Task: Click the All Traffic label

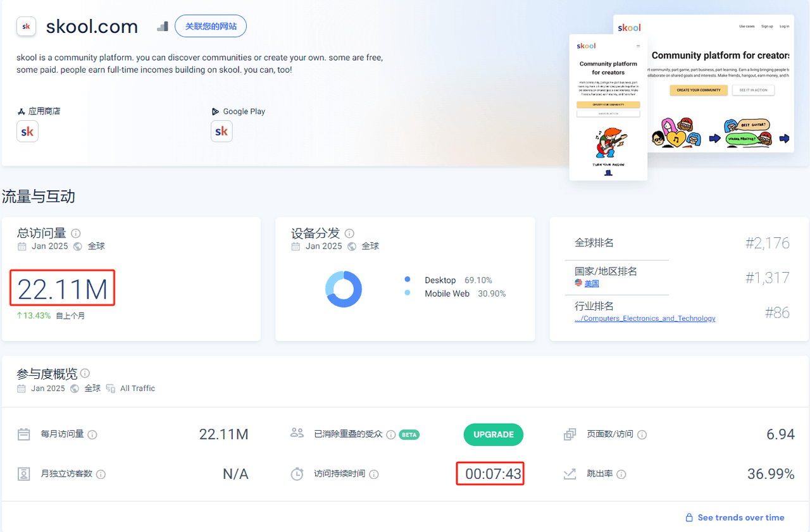Action: coord(137,388)
